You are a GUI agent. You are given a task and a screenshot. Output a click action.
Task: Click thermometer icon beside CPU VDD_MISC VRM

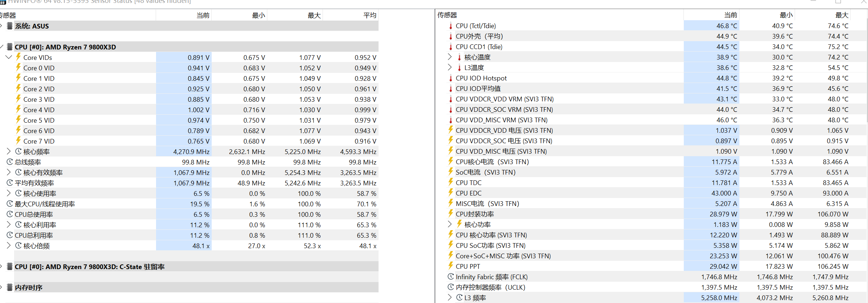click(x=450, y=120)
